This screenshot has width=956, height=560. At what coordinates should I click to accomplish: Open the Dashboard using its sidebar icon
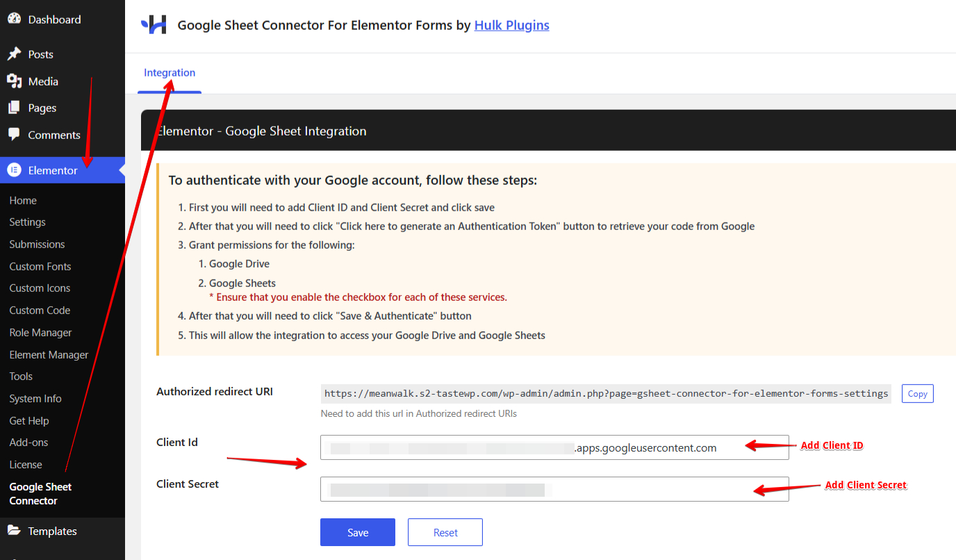click(x=15, y=19)
